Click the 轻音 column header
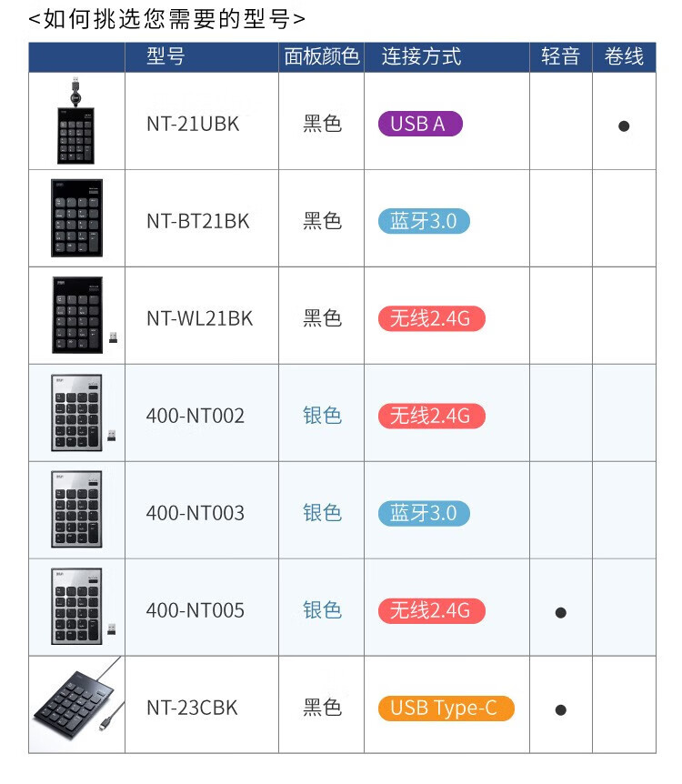Viewport: 682px width, 784px height. [560, 56]
